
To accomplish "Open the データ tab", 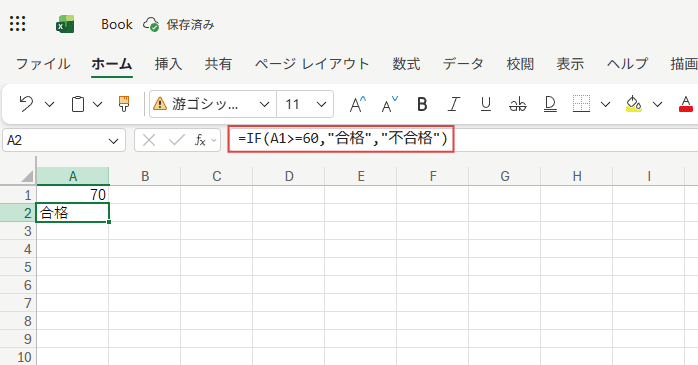I will click(x=463, y=64).
